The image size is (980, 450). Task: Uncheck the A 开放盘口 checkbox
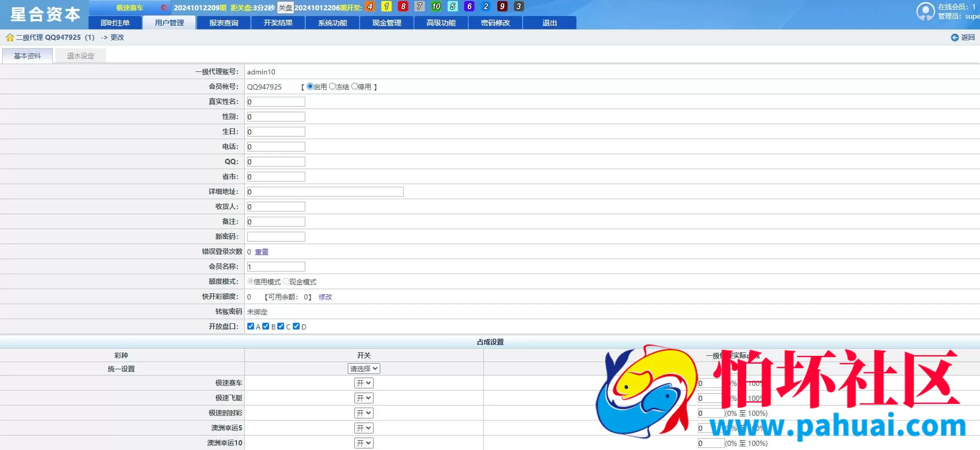(x=250, y=326)
